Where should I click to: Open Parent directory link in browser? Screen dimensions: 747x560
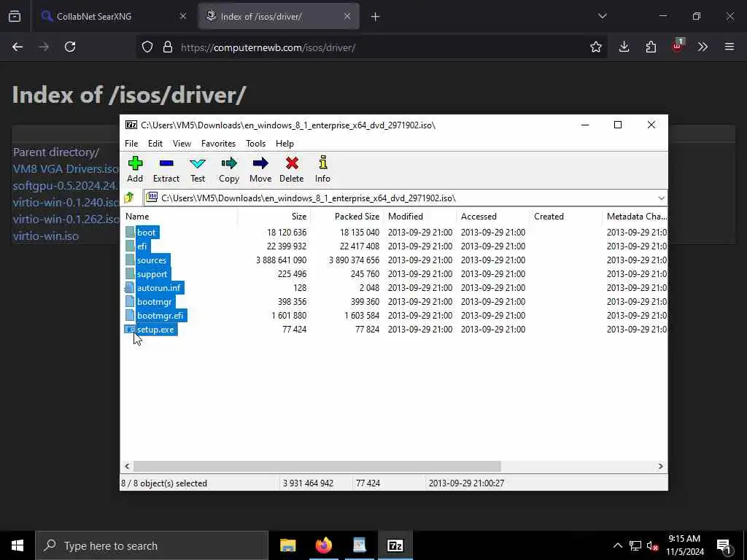click(55, 152)
